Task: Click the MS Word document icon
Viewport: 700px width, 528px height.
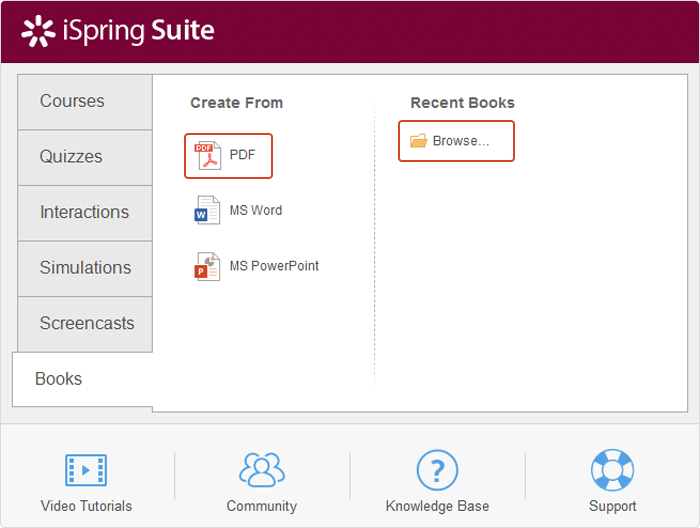Action: tap(208, 211)
